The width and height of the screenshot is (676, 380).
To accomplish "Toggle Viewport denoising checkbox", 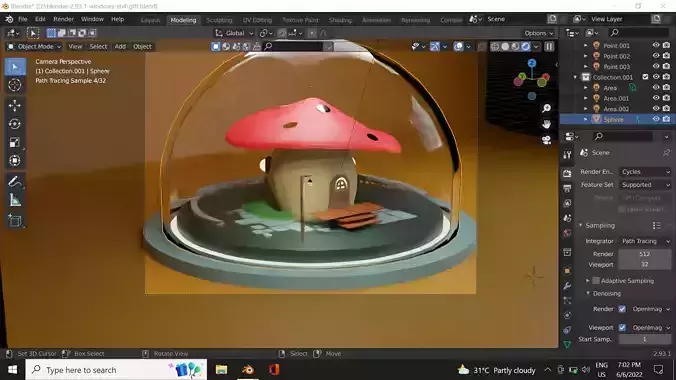I will 622,328.
